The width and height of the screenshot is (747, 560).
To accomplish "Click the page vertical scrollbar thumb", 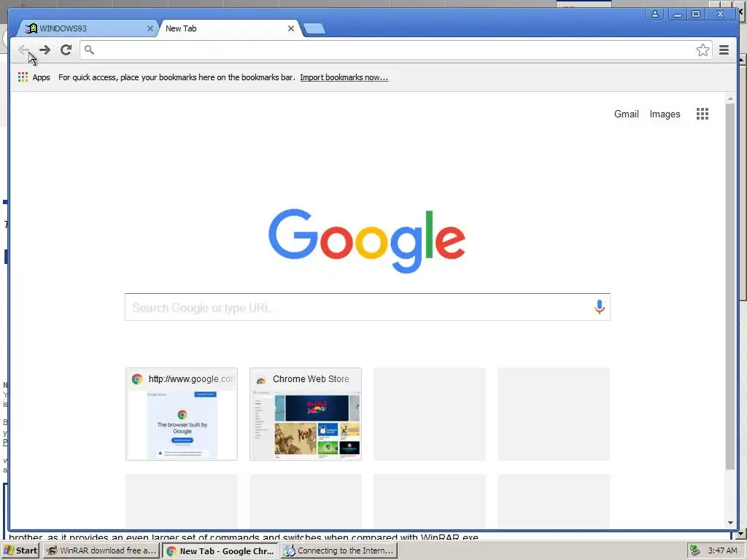I will pyautogui.click(x=730, y=286).
